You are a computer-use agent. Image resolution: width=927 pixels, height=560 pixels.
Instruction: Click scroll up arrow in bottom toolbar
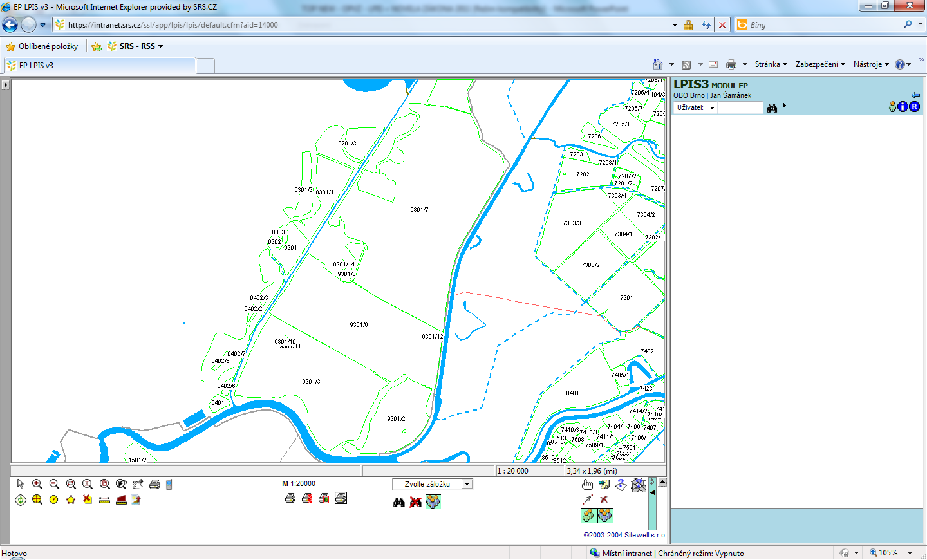[662, 481]
